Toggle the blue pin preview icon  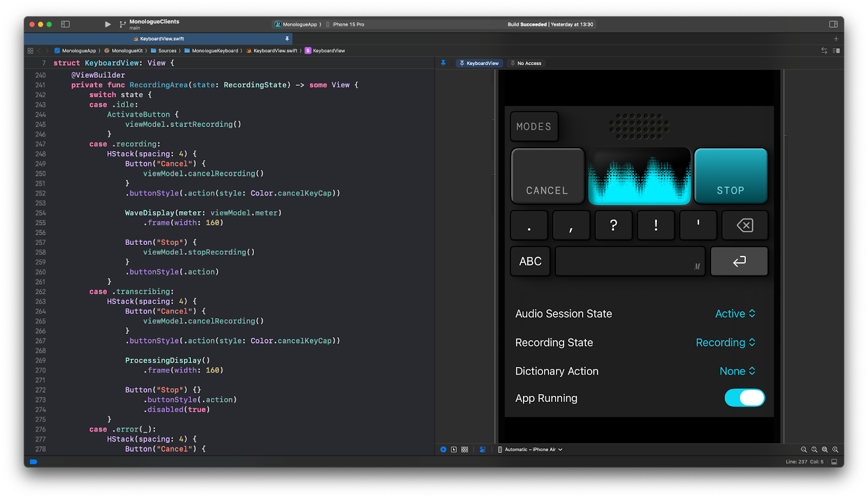443,63
